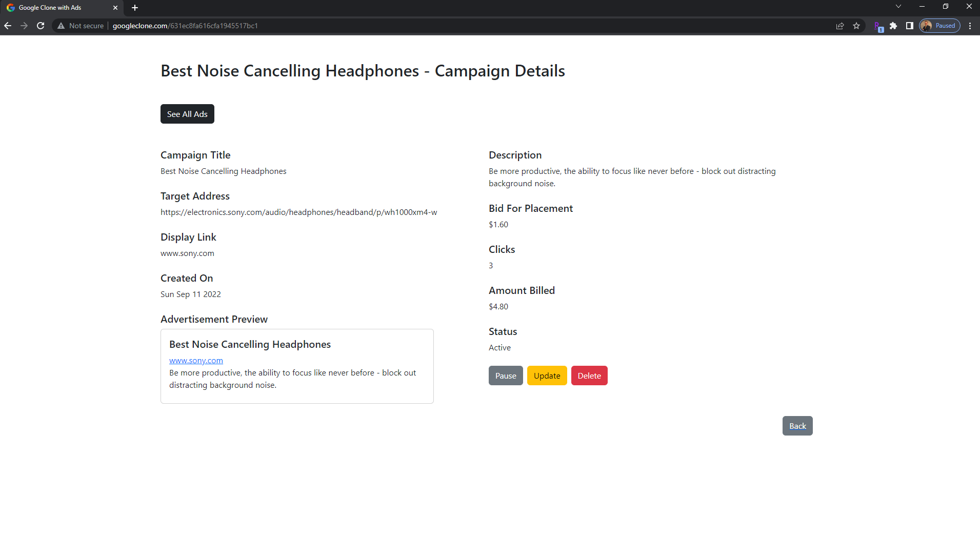Open the Paused profile button

pos(939,26)
